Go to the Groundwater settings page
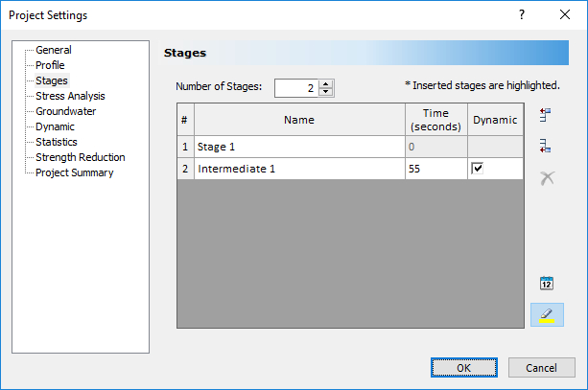Image resolution: width=588 pixels, height=390 pixels. coord(65,111)
